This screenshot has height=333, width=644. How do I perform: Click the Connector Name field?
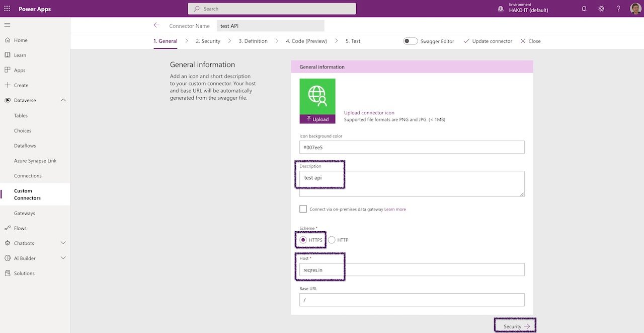[271, 26]
